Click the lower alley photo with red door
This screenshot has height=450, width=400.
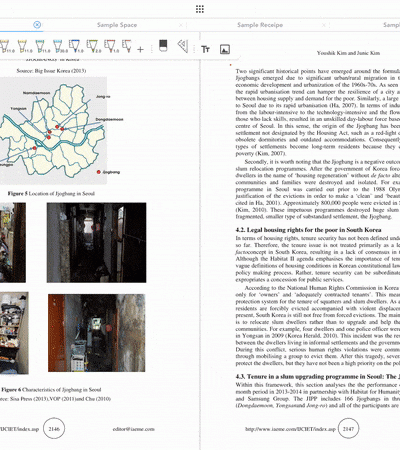[97, 333]
